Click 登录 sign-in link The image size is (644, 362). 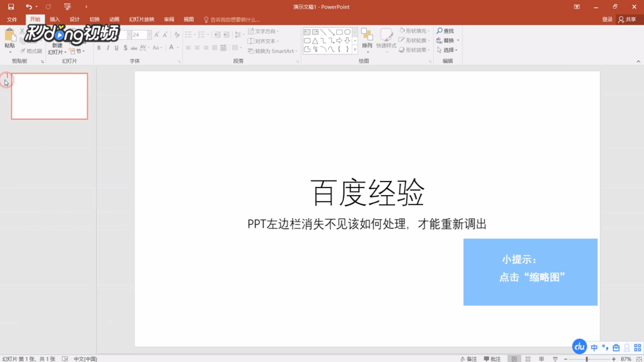click(607, 19)
